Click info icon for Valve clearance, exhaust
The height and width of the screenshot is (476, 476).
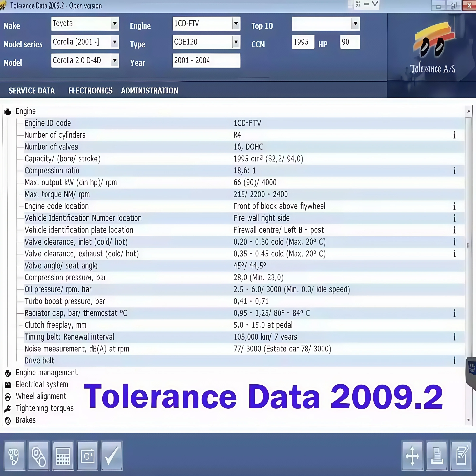(454, 253)
